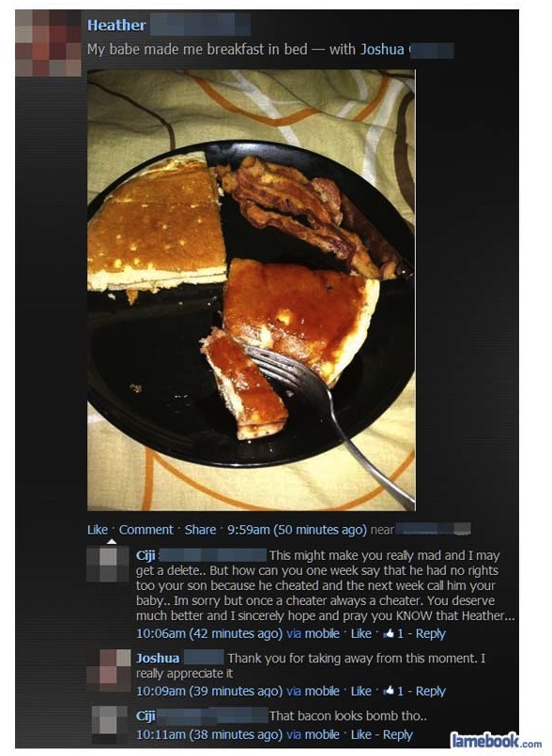The image size is (552, 756).
Task: Share the breakfast photo post
Action: [200, 529]
